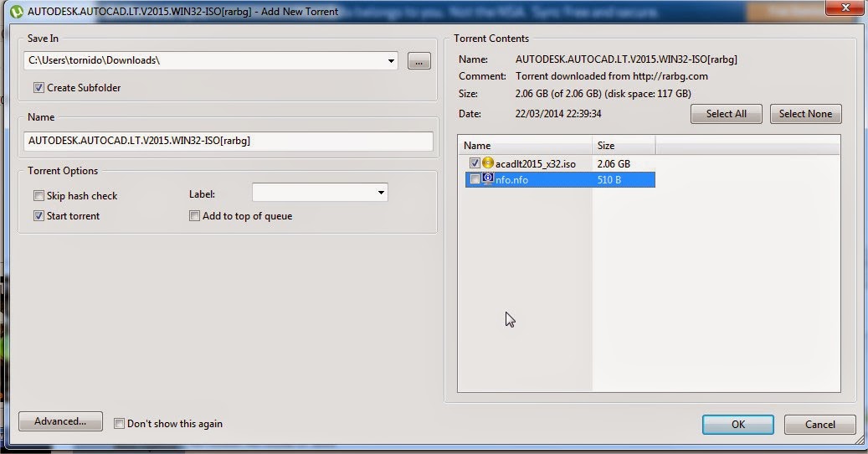The width and height of the screenshot is (868, 454).
Task: Click the Cancel button
Action: (x=819, y=425)
